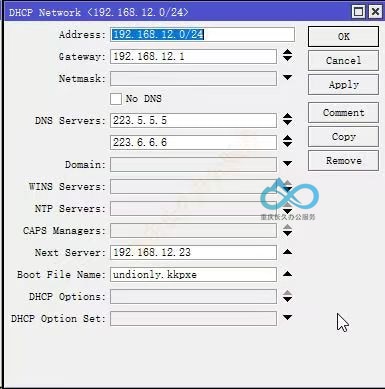Click the Domain input field
The image size is (385, 389).
click(x=193, y=164)
